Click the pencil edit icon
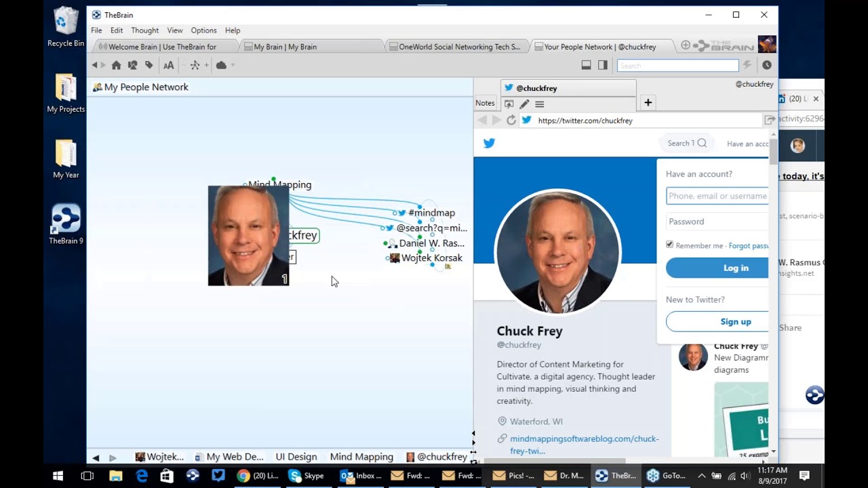The image size is (868, 488). click(524, 104)
